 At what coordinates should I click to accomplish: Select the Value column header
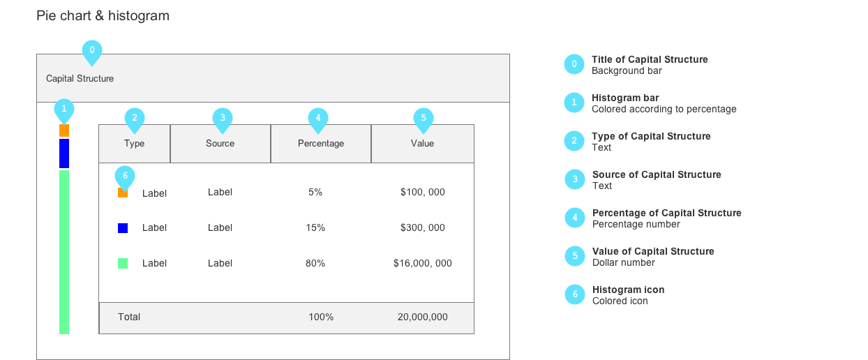[423, 144]
